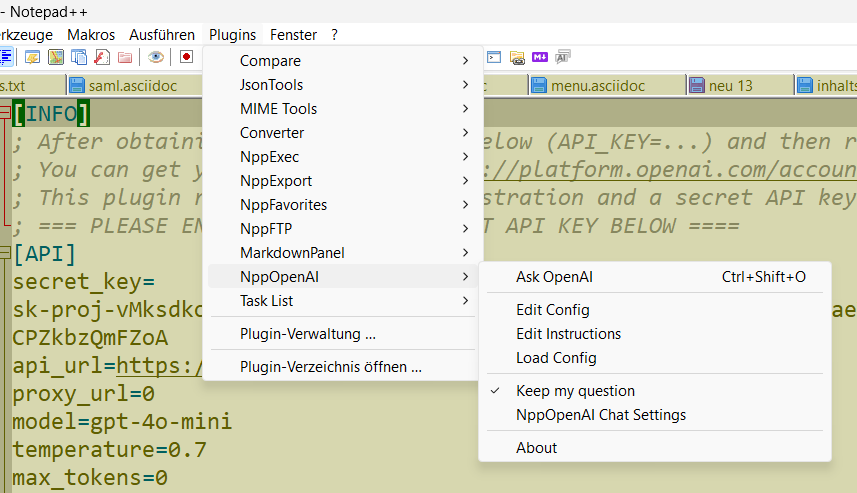Viewport: 857px width, 493px height.
Task: Expand the NppFTP submenu
Action: point(343,229)
